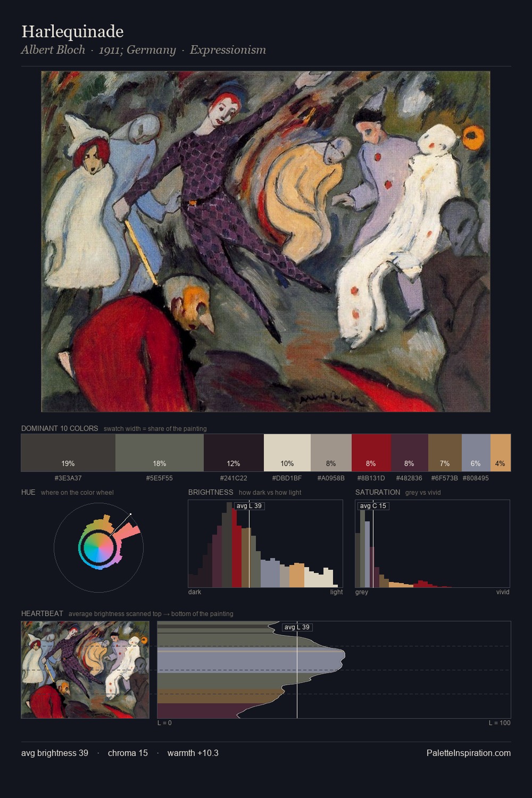Click the 'vivid' saturation axis label
Viewport: 532px width, 798px height.
coord(503,592)
